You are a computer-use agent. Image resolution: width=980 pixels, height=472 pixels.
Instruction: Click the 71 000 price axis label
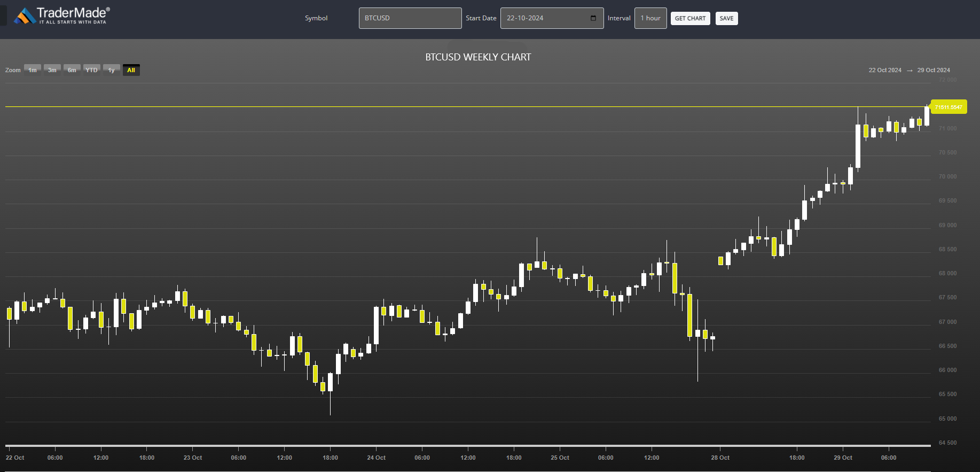point(948,128)
